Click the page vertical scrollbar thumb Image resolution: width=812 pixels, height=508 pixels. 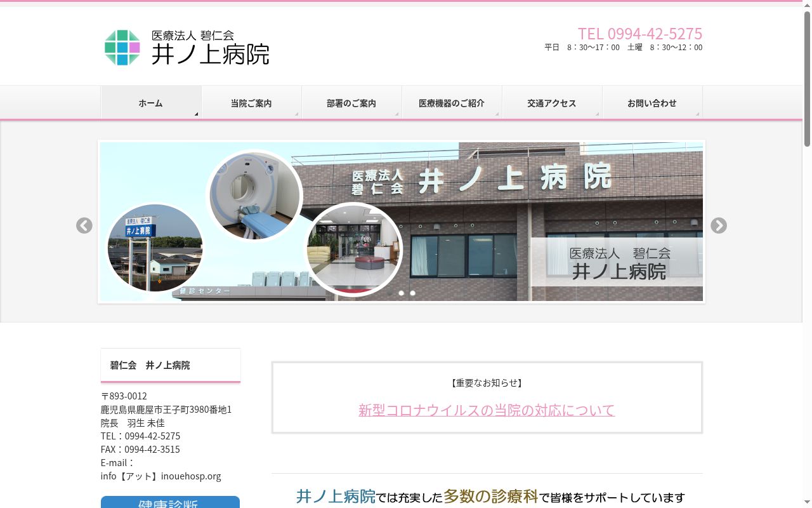807,79
